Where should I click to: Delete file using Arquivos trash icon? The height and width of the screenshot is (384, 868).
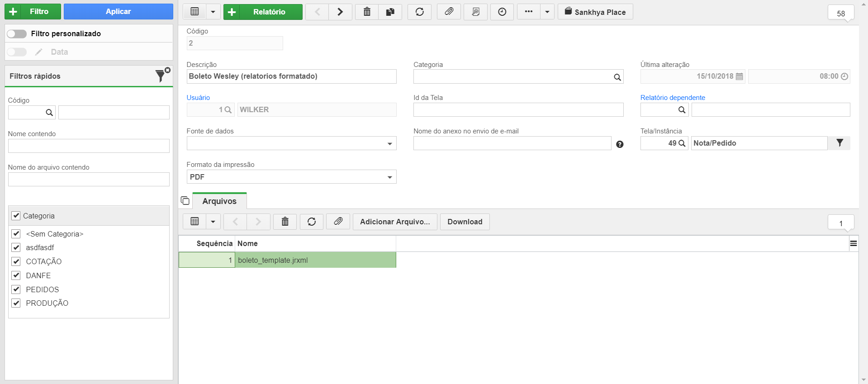(x=285, y=222)
